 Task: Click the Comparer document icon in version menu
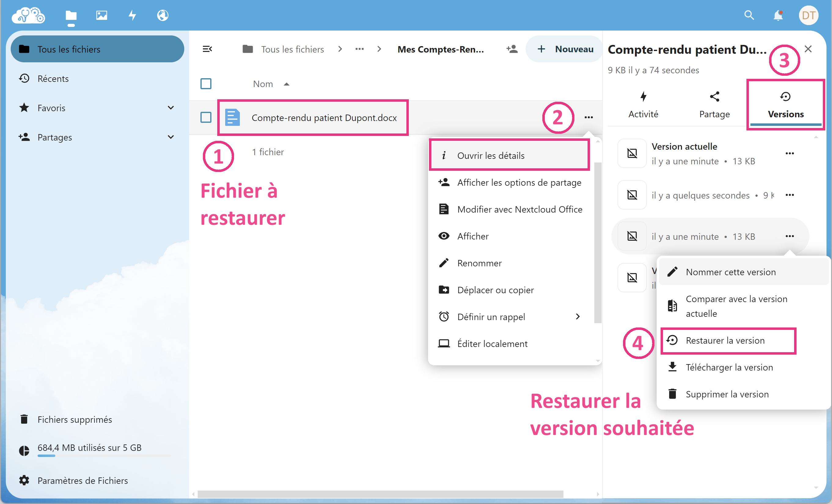coord(672,306)
